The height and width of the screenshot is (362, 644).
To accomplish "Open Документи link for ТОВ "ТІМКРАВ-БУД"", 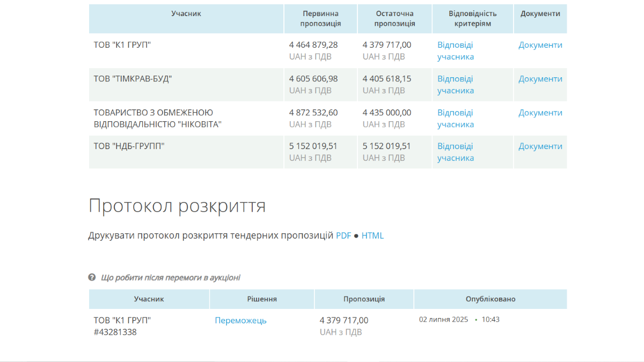I will tap(540, 79).
